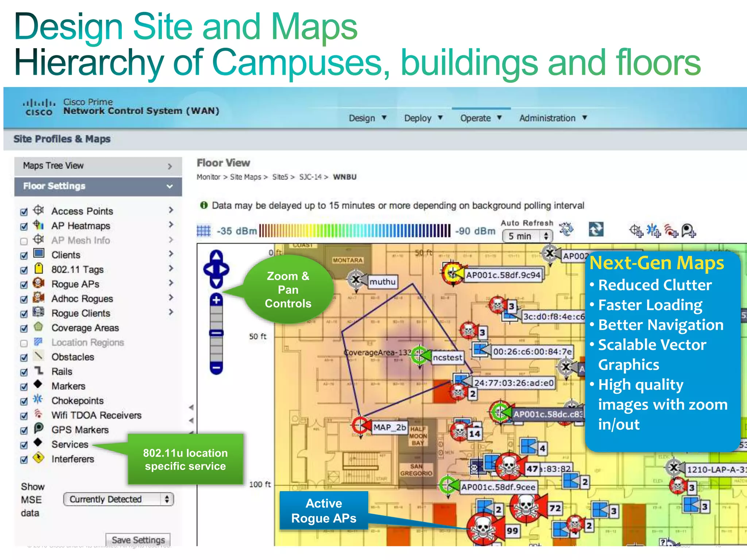Click the SJC-14 breadcrumb link
The height and width of the screenshot is (560, 747).
tap(310, 177)
